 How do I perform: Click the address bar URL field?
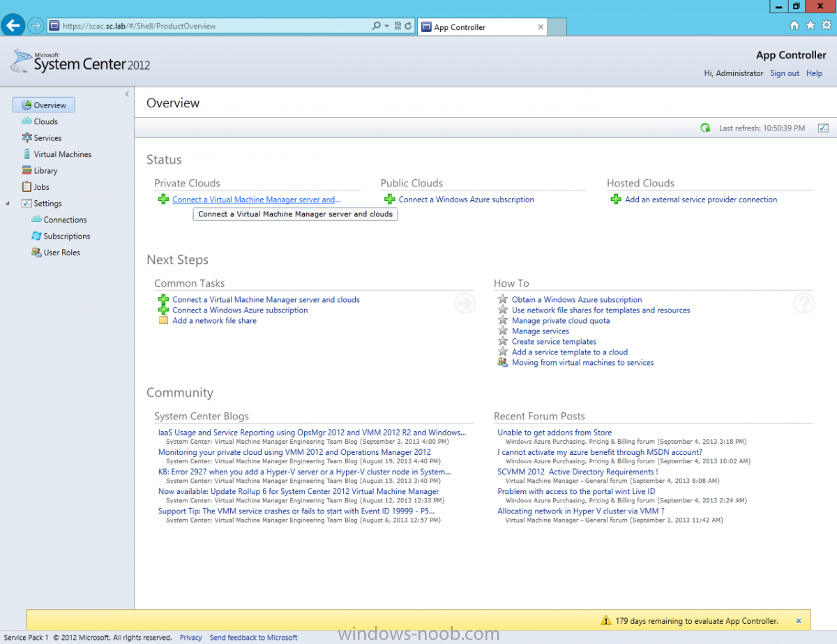(x=209, y=26)
